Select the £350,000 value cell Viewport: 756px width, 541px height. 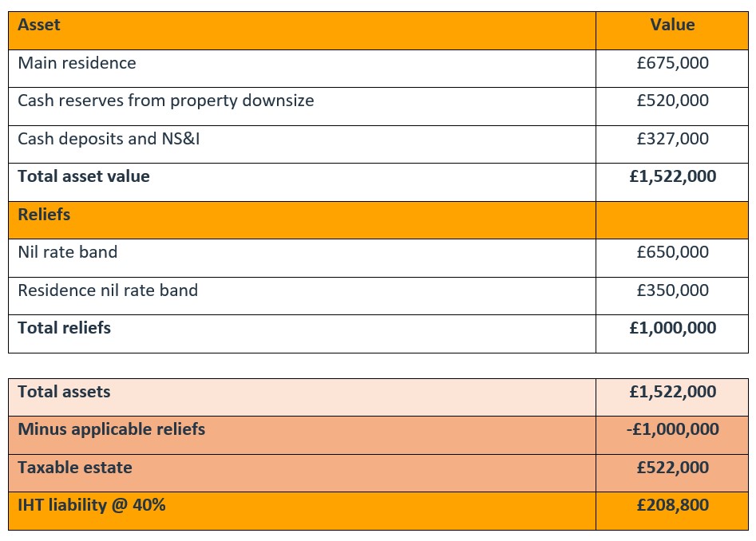tap(672, 290)
